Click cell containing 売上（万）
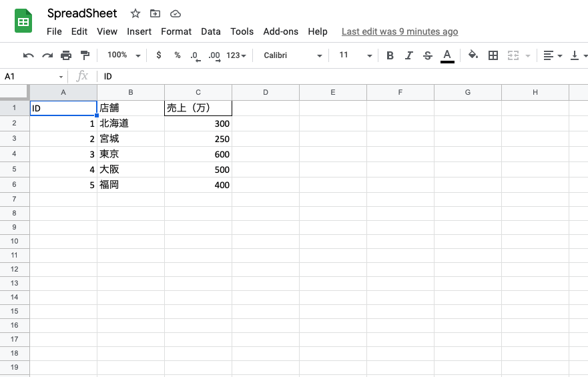Image resolution: width=588 pixels, height=377 pixels. coord(198,108)
